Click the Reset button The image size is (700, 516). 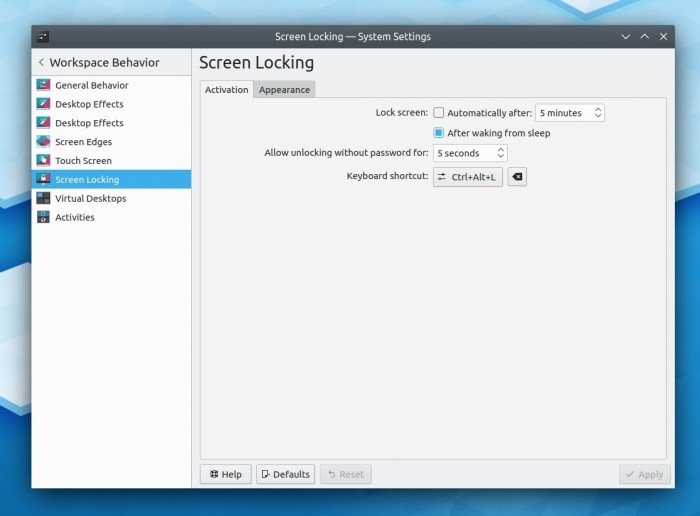tap(345, 474)
